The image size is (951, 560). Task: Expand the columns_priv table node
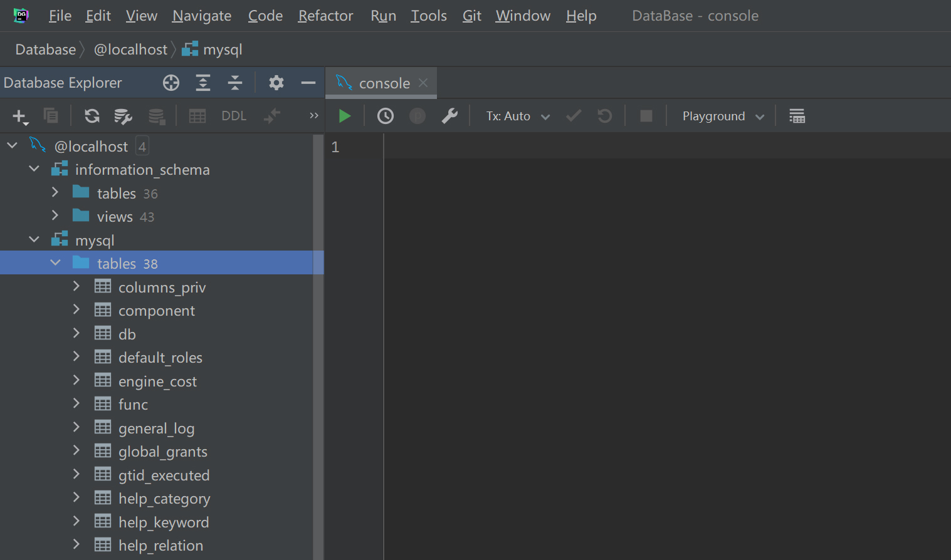click(76, 286)
